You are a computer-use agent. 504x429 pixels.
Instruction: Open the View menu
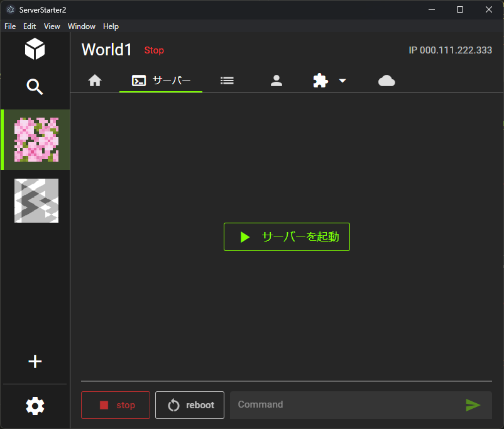(52, 26)
